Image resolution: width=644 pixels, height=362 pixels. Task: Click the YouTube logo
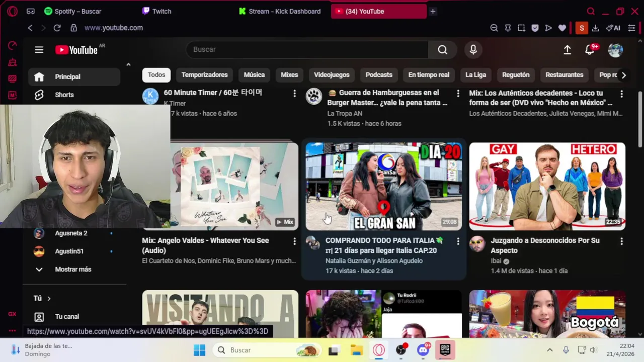[76, 50]
